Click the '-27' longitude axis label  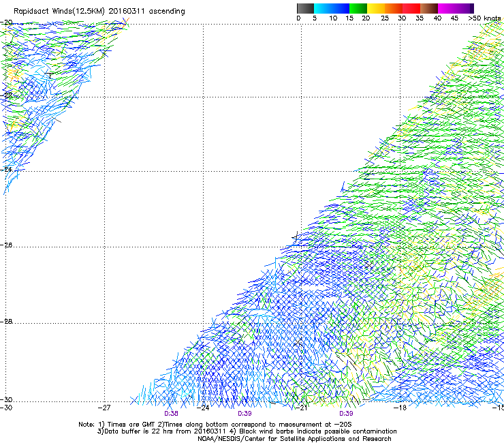coord(104,408)
